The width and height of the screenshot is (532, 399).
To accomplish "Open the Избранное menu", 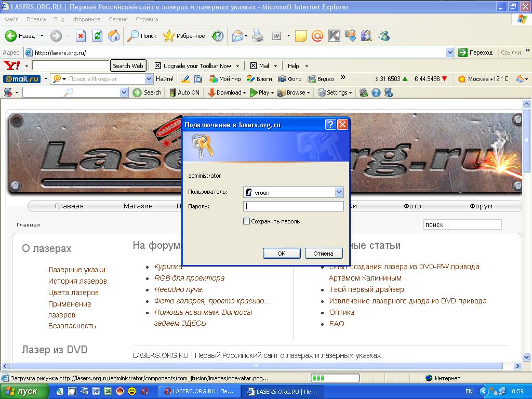I will pos(86,19).
